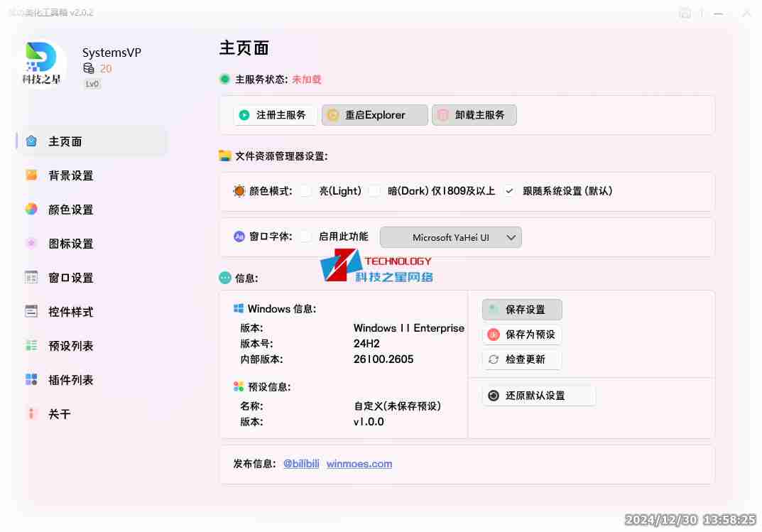This screenshot has height=532, width=762.
Task: Click the 控件样式 sidebar icon
Action: [31, 311]
